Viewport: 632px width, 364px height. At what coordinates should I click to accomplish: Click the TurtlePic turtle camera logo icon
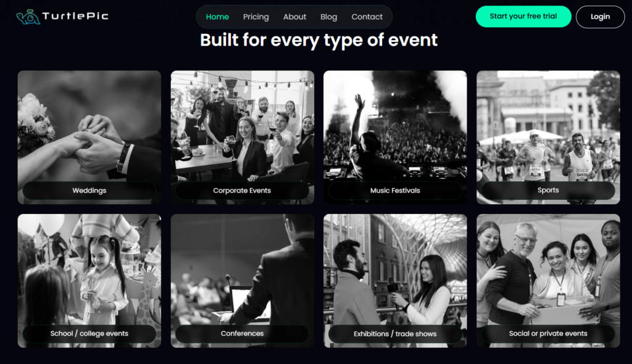(28, 17)
